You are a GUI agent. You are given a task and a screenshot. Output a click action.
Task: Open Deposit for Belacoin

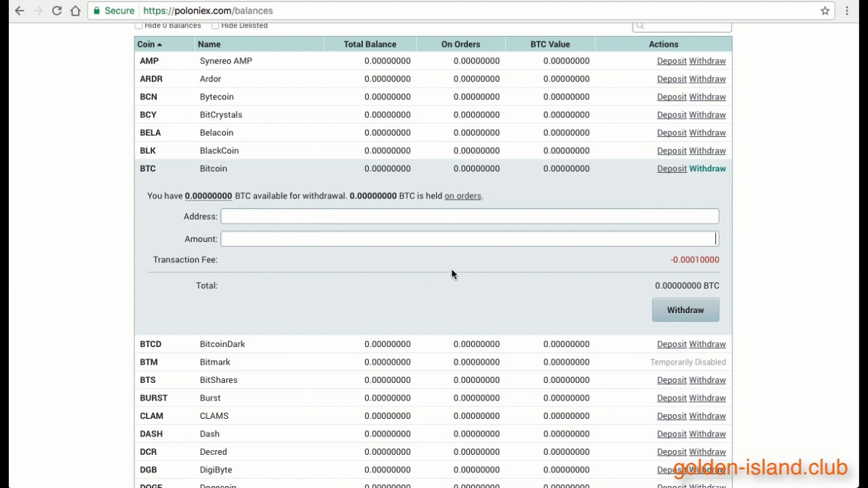(672, 133)
